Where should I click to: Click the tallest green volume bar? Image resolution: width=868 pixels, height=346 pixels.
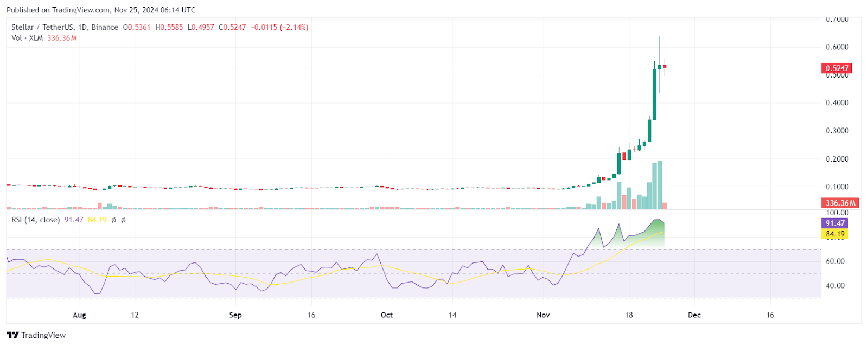(660, 185)
